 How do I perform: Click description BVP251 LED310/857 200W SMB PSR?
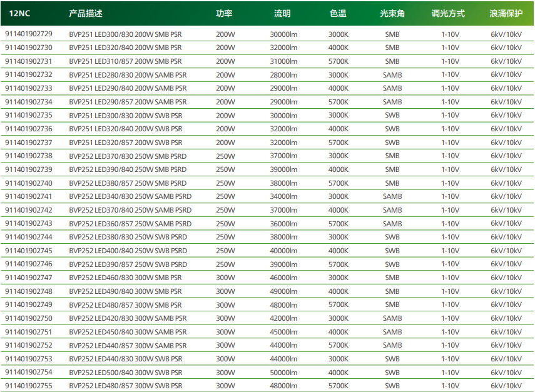(x=125, y=61)
